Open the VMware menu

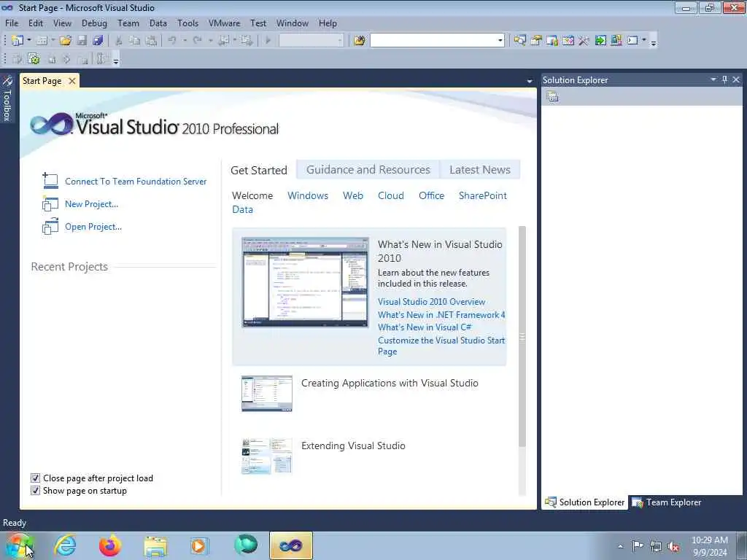pos(225,23)
